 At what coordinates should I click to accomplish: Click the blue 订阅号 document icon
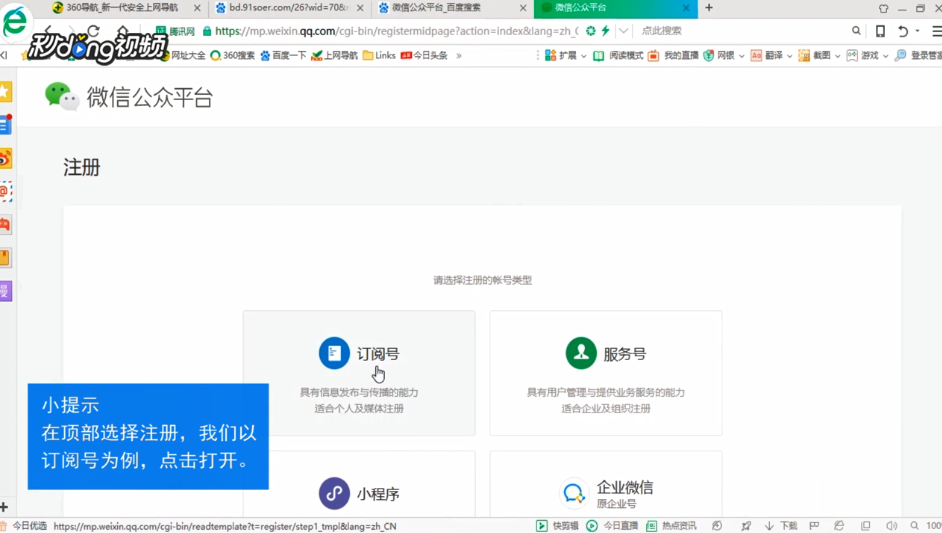[x=334, y=353]
